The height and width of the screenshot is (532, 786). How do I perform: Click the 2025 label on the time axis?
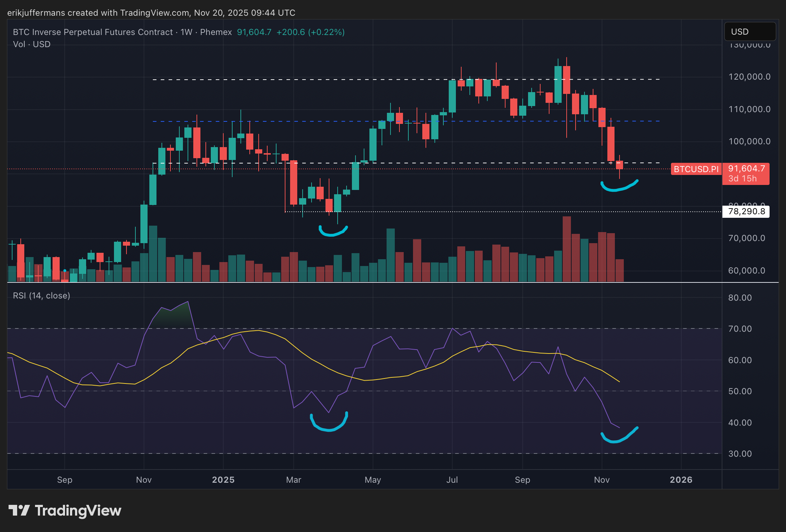[223, 480]
